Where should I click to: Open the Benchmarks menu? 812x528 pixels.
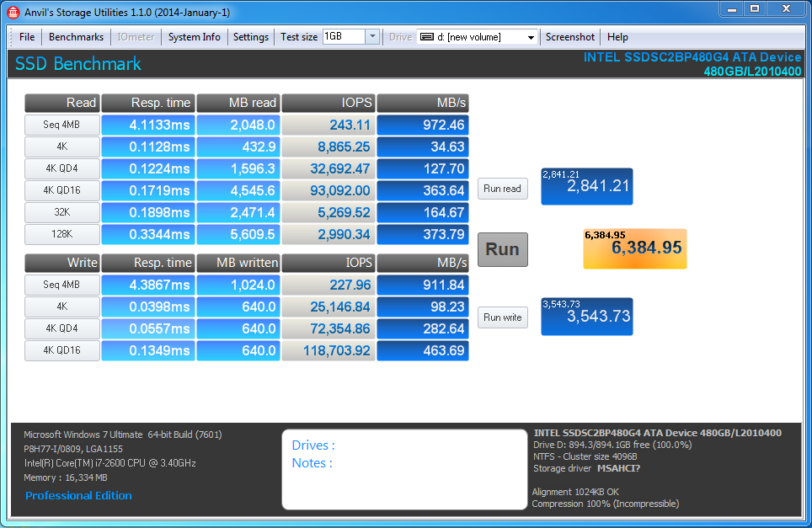(76, 37)
